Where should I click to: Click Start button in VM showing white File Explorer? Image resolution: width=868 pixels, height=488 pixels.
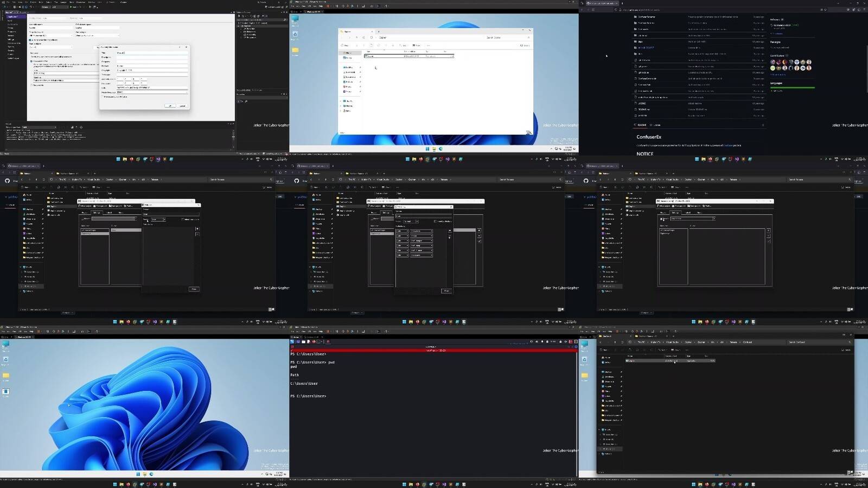point(427,149)
